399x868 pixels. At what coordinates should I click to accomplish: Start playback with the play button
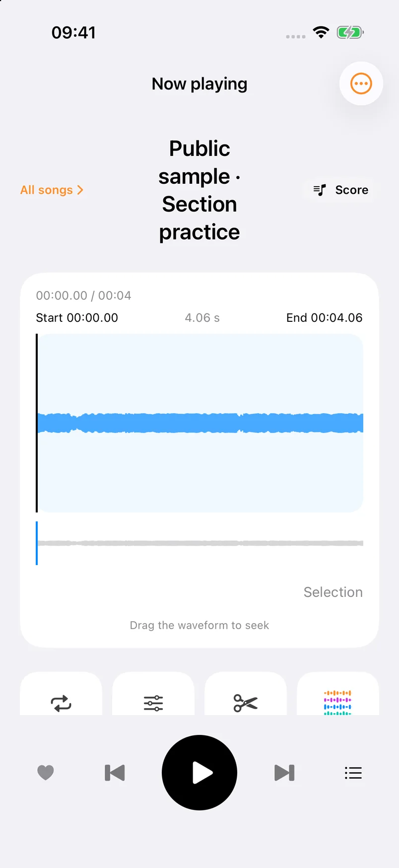click(199, 773)
